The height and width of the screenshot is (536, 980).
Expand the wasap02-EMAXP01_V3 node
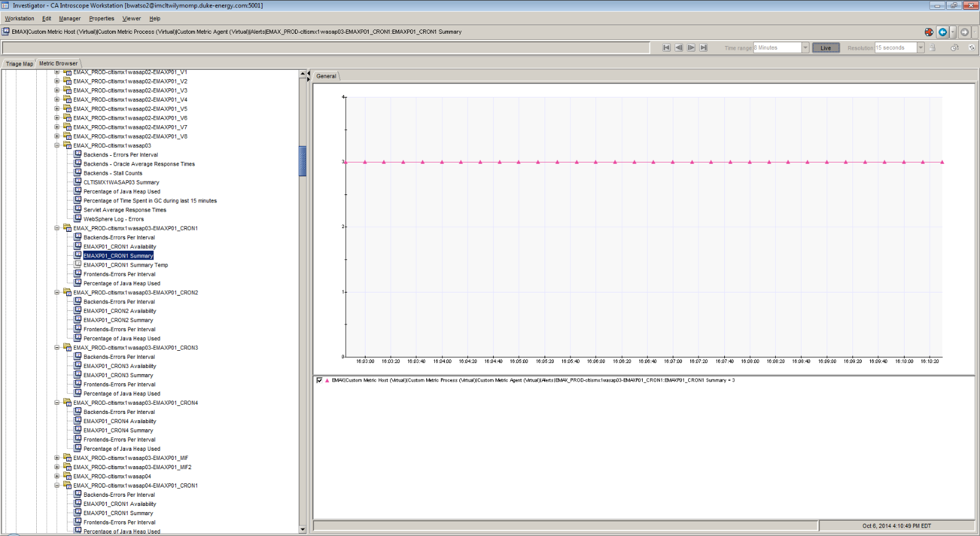click(57, 90)
